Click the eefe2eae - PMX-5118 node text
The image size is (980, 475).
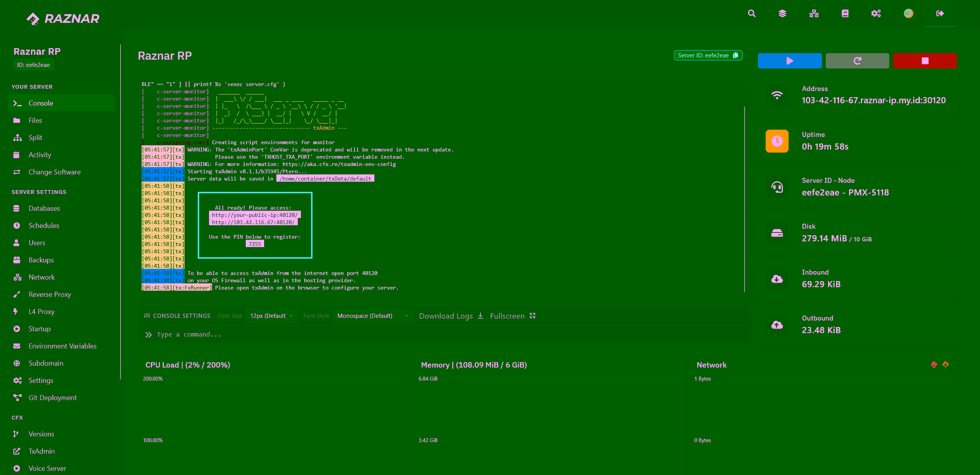click(845, 192)
